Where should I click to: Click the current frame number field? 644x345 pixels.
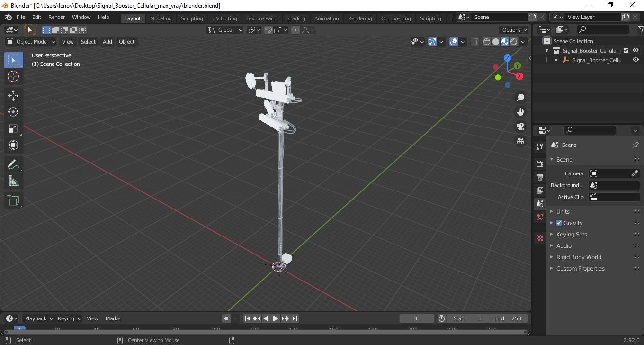(417, 318)
